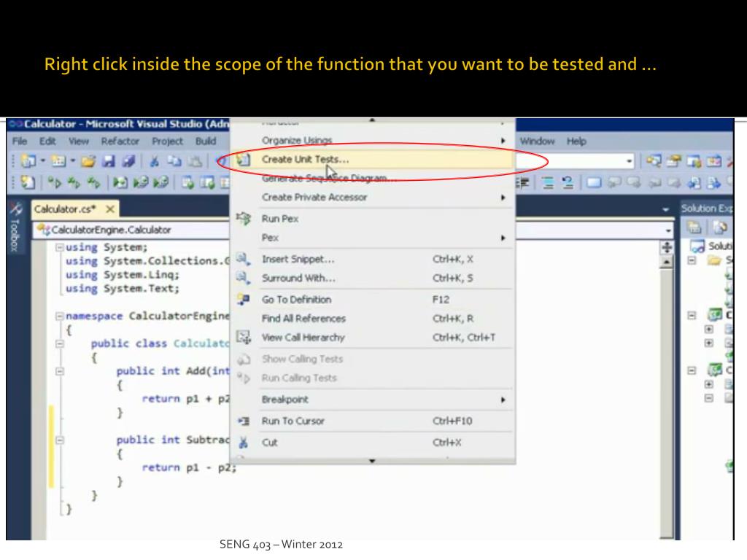Click the Cut icon in the context menu
Viewport: 747px width, 560px height.
[x=244, y=443]
